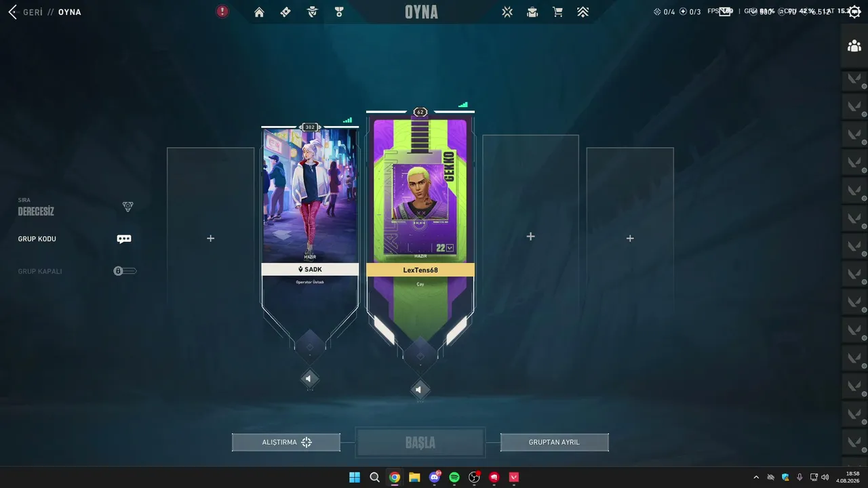
Task: Mute LexTens68 with the speaker icon
Action: coord(419,390)
